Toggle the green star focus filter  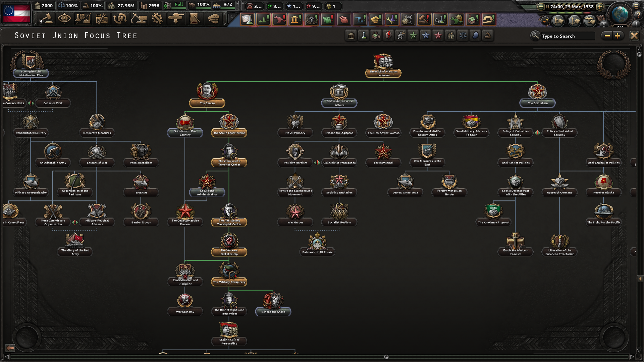413,36
